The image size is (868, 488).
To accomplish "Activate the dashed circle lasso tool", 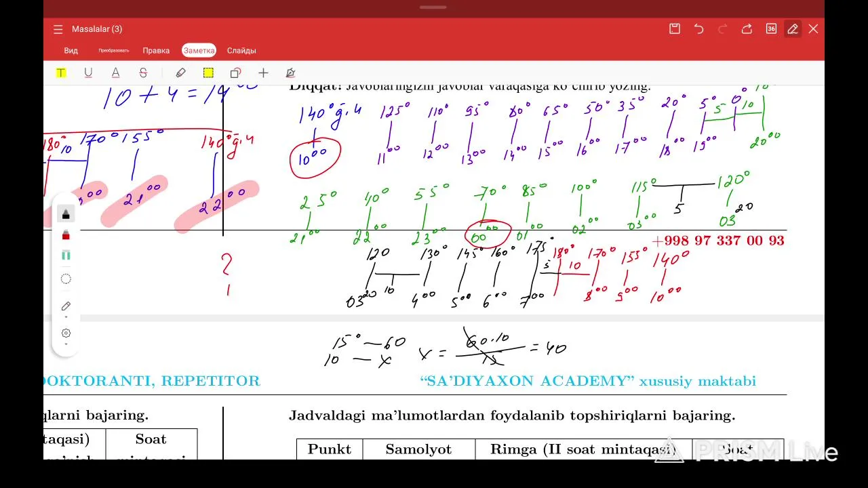I will coord(66,279).
